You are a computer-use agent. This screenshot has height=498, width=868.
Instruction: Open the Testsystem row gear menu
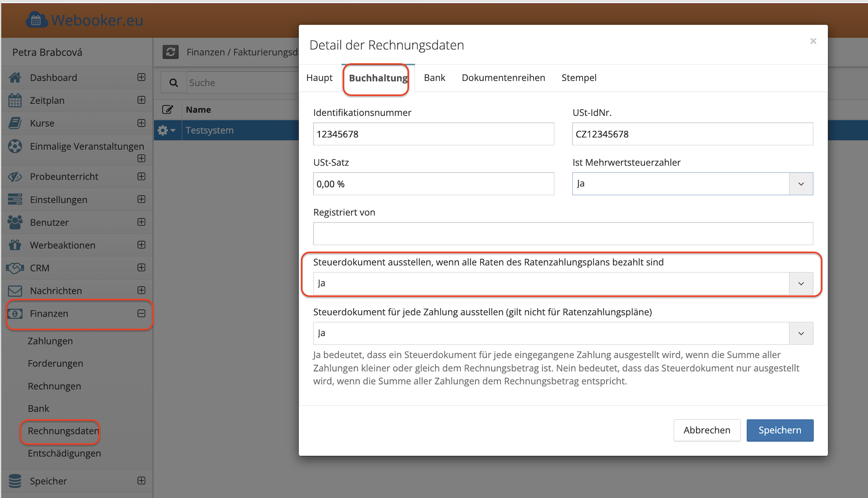[x=166, y=130]
